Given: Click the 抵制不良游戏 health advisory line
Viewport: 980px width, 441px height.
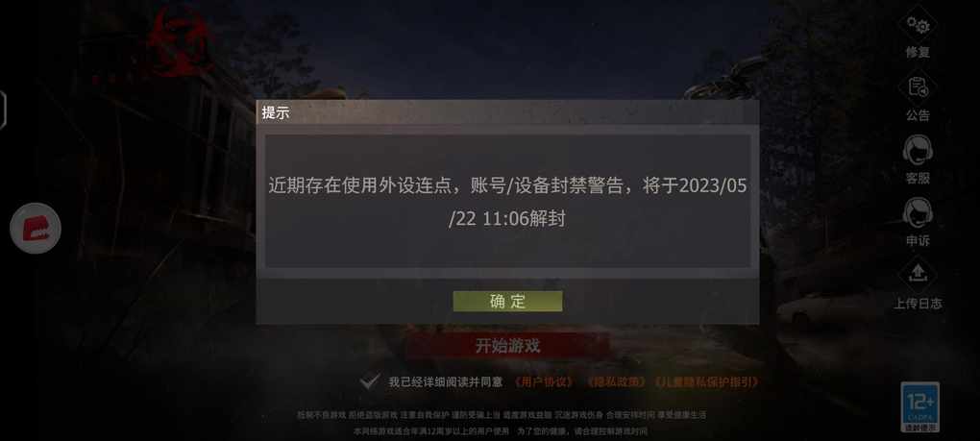Looking at the screenshot, I should [502, 415].
